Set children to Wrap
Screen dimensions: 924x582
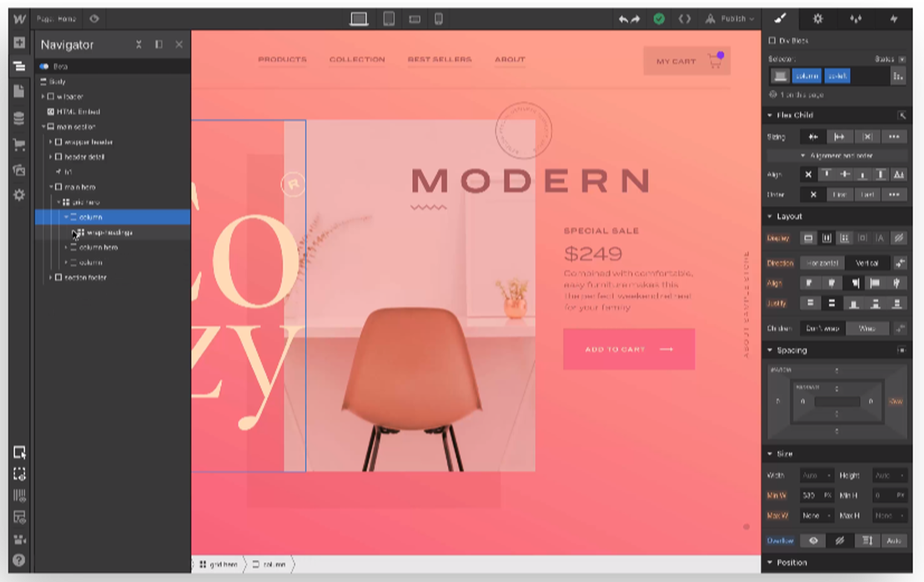867,328
